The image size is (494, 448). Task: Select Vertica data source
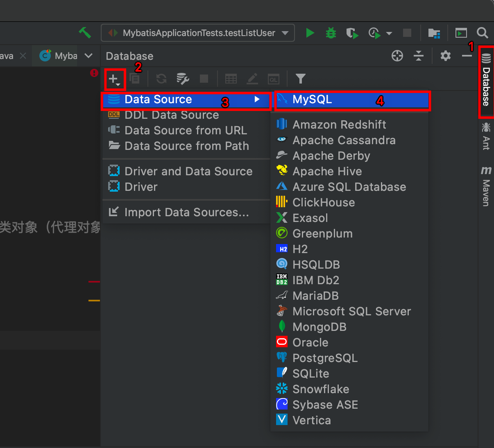[x=349, y=421]
